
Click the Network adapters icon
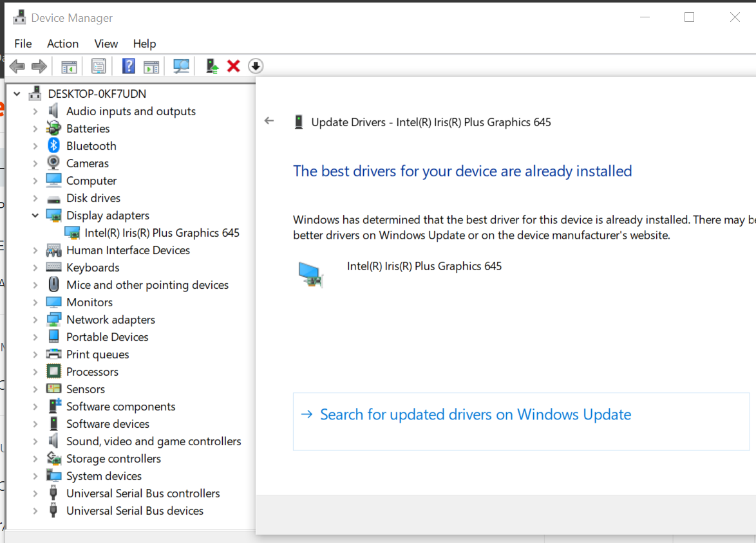point(53,319)
